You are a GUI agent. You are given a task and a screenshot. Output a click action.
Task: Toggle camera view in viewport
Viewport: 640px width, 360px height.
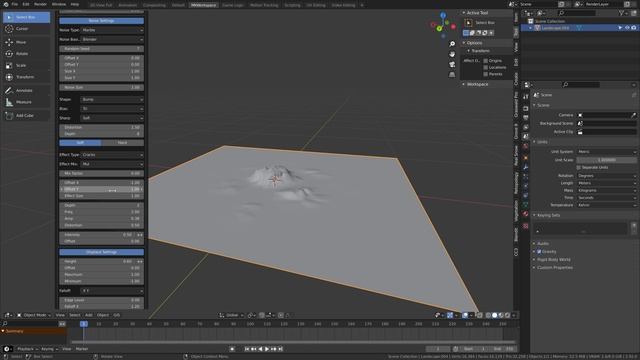(x=452, y=64)
